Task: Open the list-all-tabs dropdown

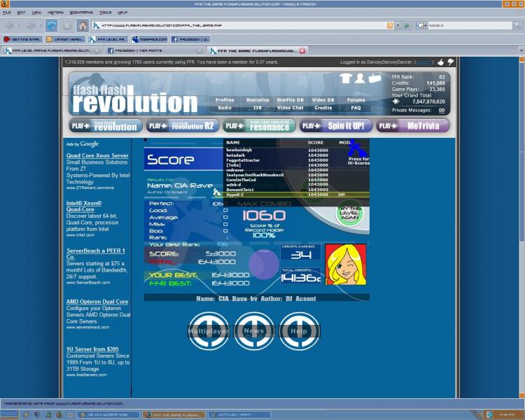Action: tap(521, 51)
